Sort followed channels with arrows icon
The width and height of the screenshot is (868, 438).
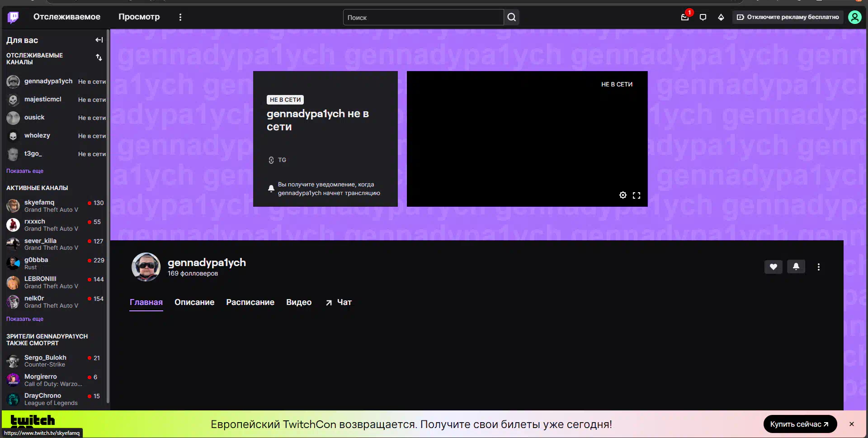[x=99, y=57]
